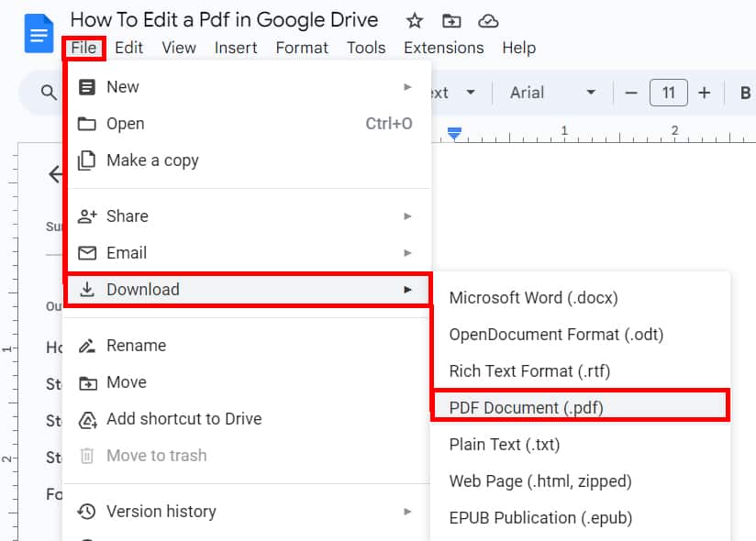Download as EPUB Publication (.epub)

tap(582, 518)
